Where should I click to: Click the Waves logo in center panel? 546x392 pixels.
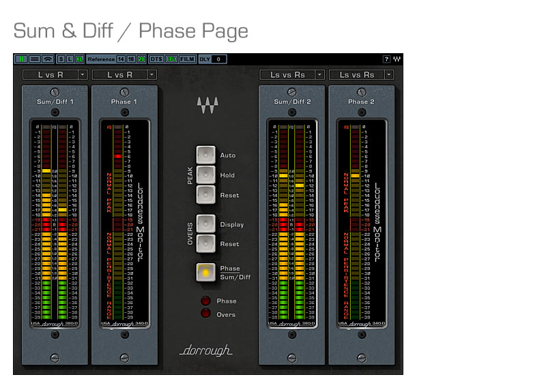coord(207,105)
